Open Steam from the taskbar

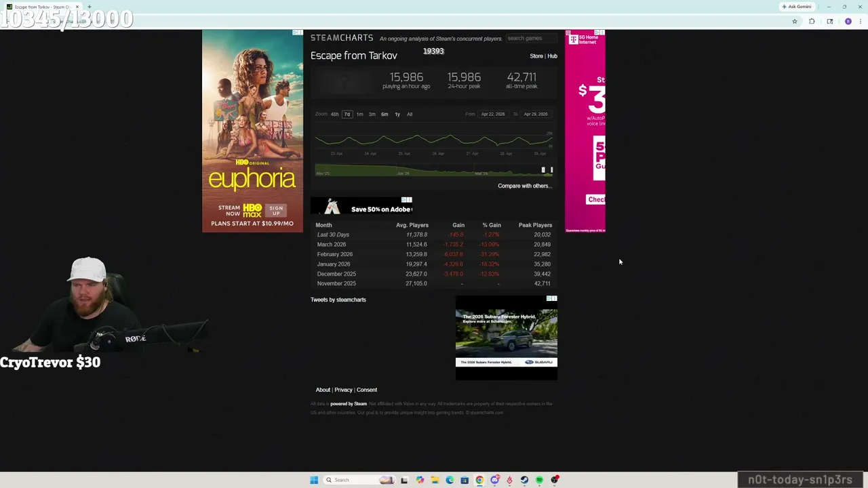click(524, 480)
